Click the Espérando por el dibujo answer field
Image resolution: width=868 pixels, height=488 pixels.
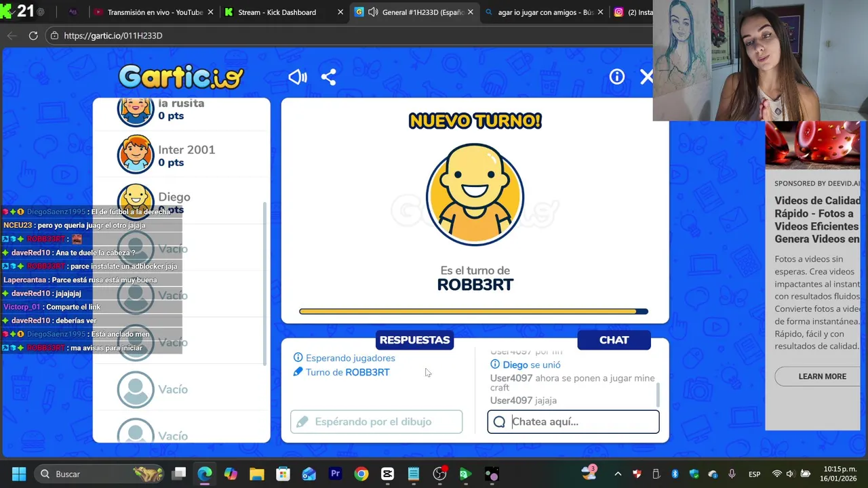[376, 422]
